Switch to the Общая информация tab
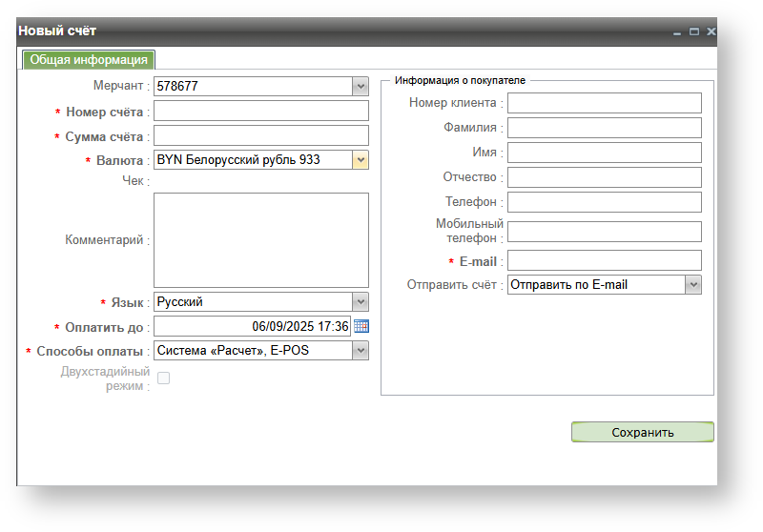 point(89,59)
